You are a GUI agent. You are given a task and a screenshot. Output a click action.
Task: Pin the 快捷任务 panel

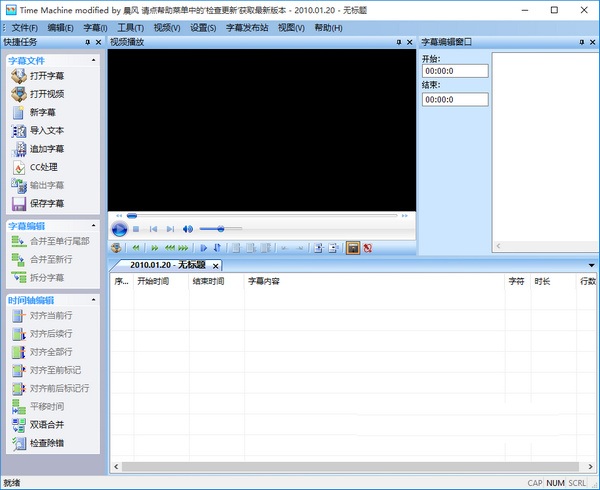(87, 43)
